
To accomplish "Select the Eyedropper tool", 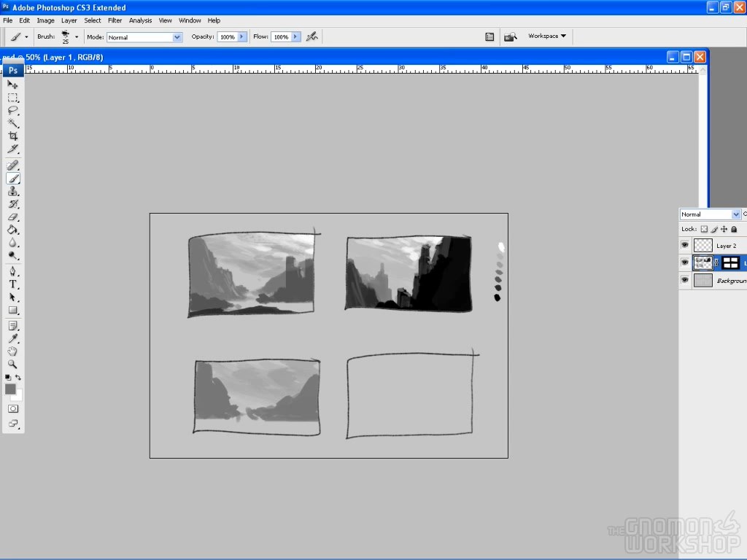I will (13, 338).
